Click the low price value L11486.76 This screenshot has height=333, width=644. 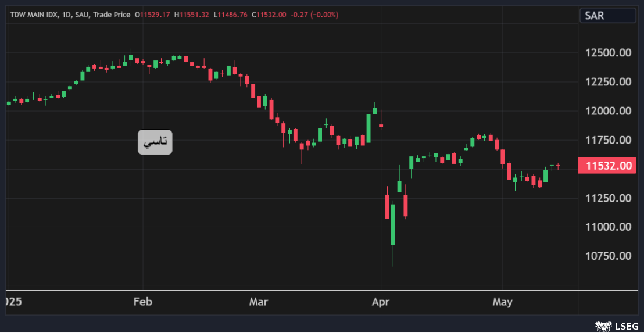[x=230, y=15]
